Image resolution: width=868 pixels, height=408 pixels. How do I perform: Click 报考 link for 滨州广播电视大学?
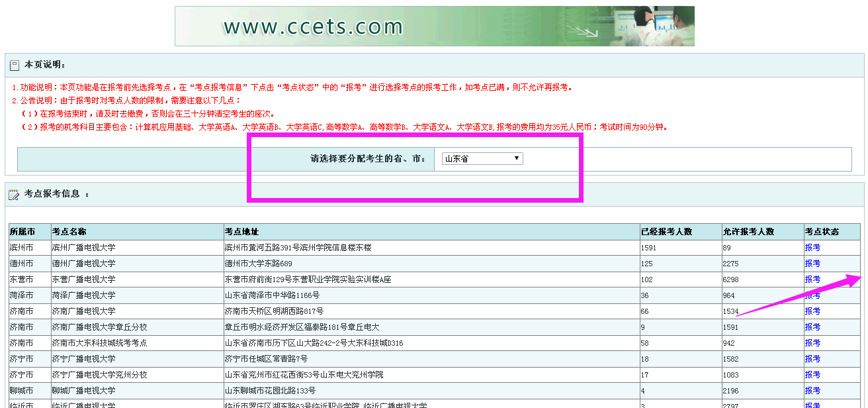coord(812,248)
